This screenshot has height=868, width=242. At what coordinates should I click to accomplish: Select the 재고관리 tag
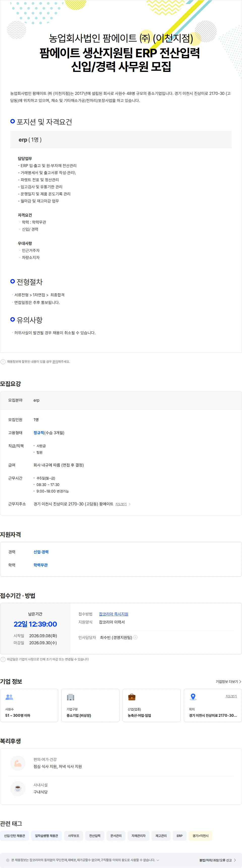coord(161,836)
